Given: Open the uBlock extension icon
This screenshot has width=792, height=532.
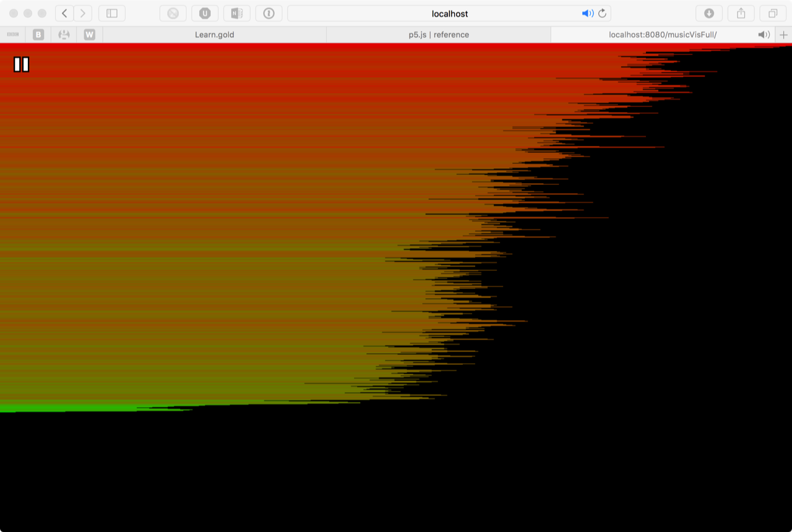Looking at the screenshot, I should 205,14.
